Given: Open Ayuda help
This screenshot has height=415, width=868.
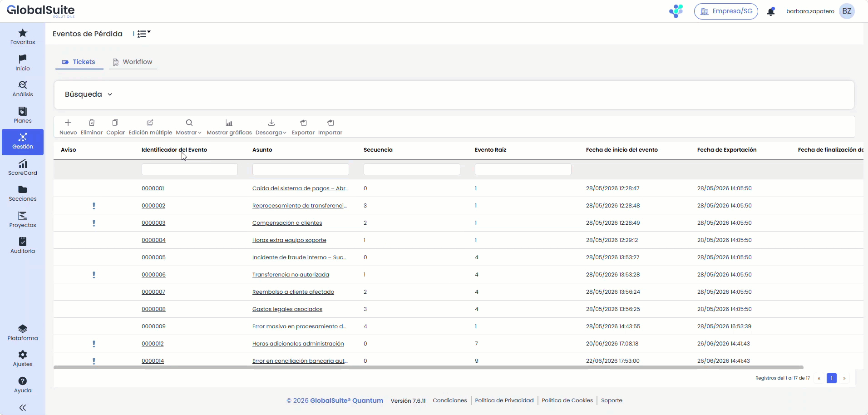Looking at the screenshot, I should pos(23,385).
